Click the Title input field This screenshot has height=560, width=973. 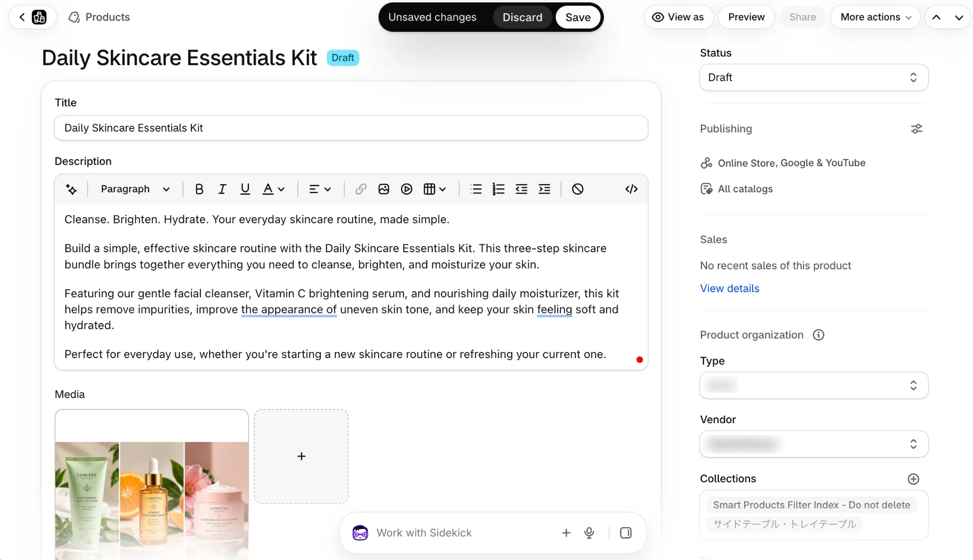coord(351,128)
